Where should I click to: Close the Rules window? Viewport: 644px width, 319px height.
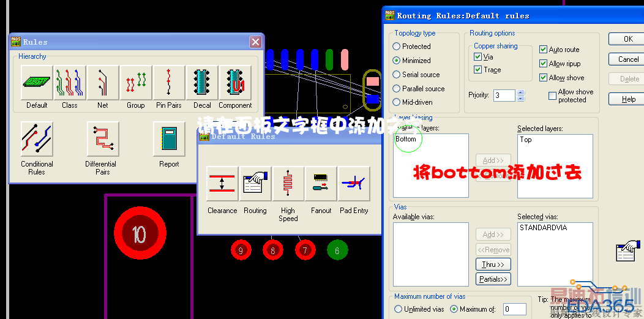pyautogui.click(x=255, y=42)
